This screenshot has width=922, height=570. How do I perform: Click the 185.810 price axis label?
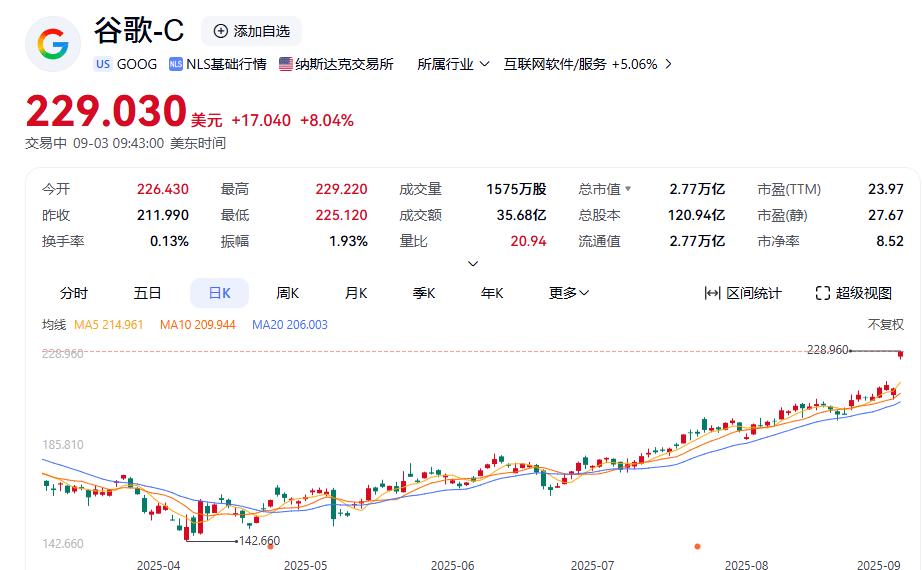[x=63, y=445]
